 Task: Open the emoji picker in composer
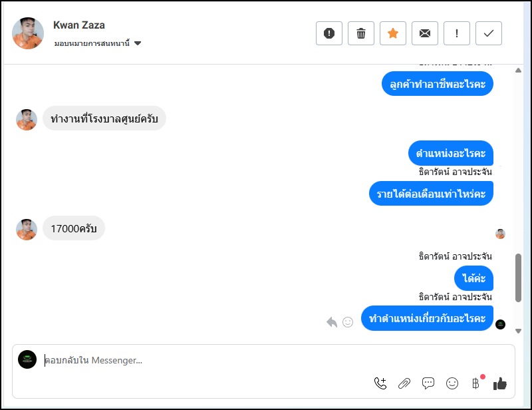[452, 383]
